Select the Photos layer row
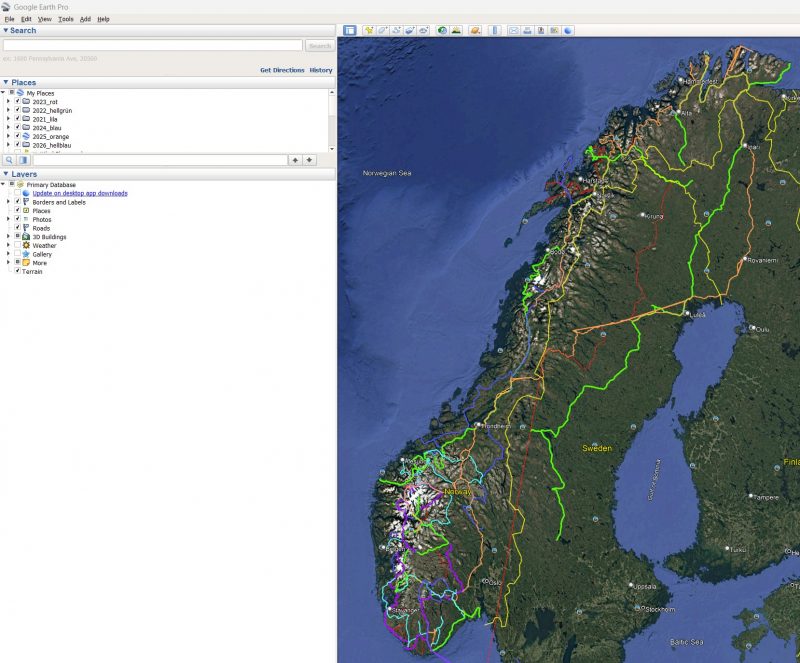 [42, 219]
